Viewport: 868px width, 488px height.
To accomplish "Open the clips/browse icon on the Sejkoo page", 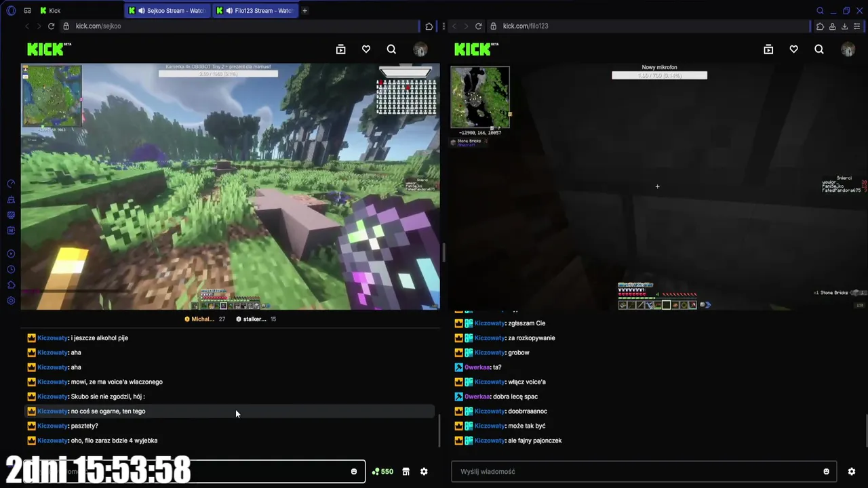I will point(340,49).
